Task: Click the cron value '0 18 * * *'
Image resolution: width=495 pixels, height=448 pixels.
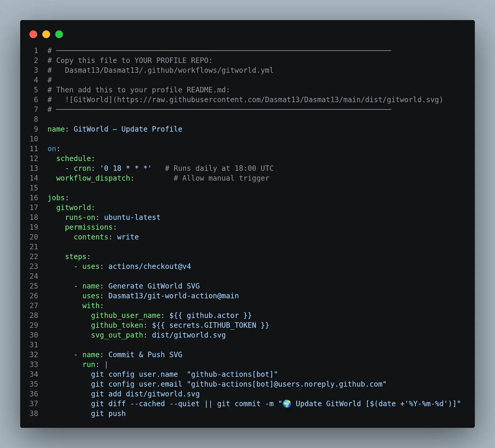Action: pyautogui.click(x=126, y=168)
